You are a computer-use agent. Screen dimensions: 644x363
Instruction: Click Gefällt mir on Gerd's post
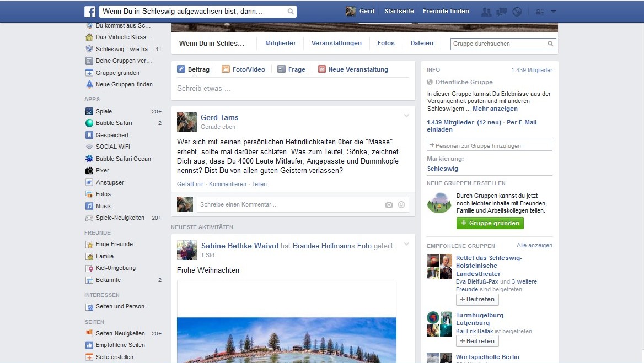[190, 184]
